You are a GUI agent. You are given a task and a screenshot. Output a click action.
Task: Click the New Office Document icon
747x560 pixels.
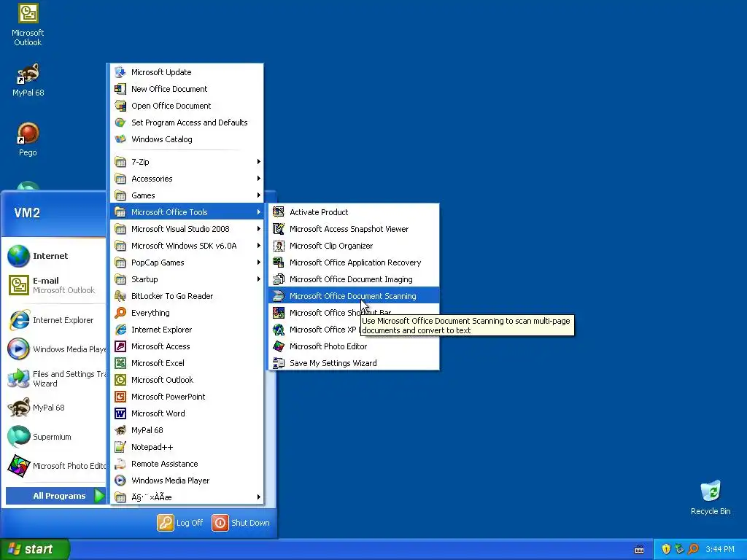click(120, 89)
